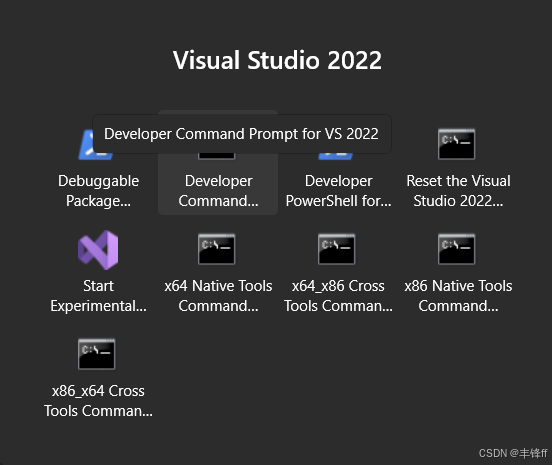Click the "x64 Native Tools Command..." label
This screenshot has height=465, width=552.
tap(218, 296)
